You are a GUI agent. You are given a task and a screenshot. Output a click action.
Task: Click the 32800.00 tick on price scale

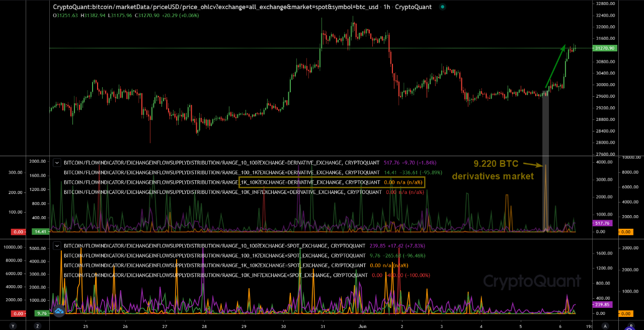[604, 4]
